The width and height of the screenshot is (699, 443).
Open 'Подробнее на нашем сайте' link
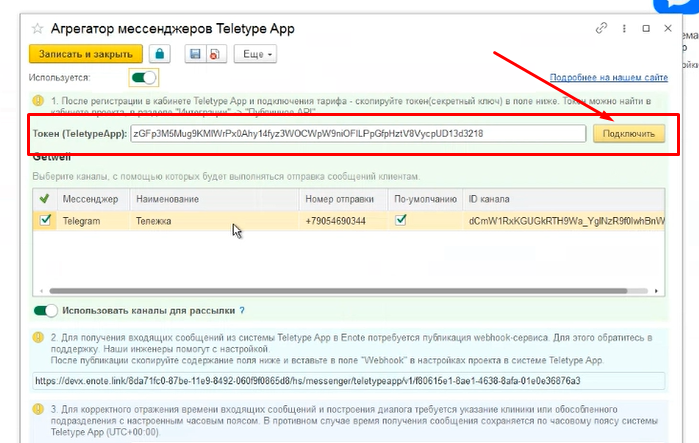click(x=608, y=77)
